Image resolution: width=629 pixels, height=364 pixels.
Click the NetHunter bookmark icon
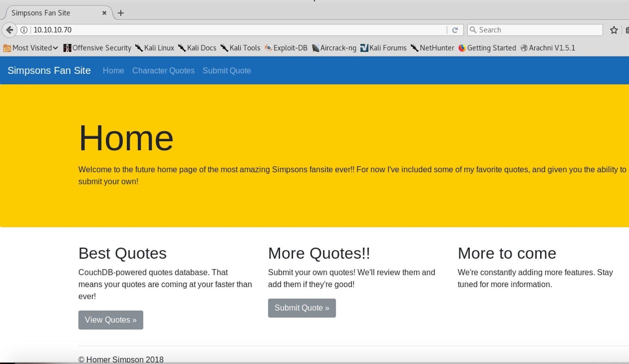click(x=414, y=48)
